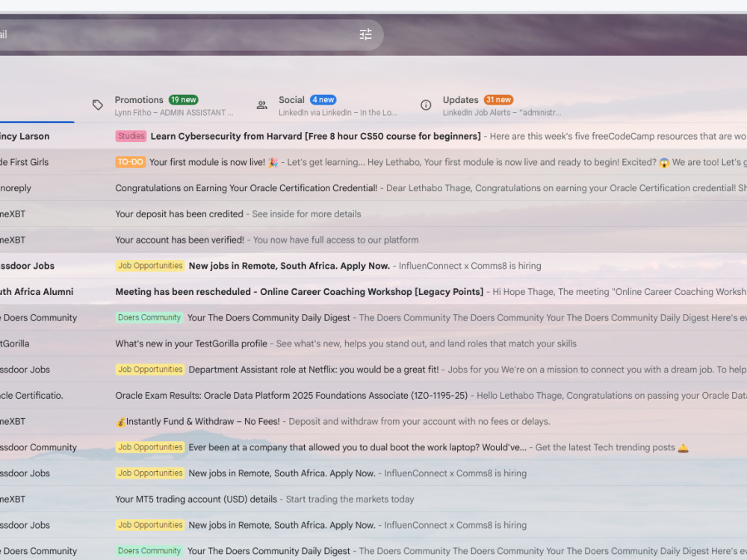
Task: Open the search options filter icon
Action: 365,34
